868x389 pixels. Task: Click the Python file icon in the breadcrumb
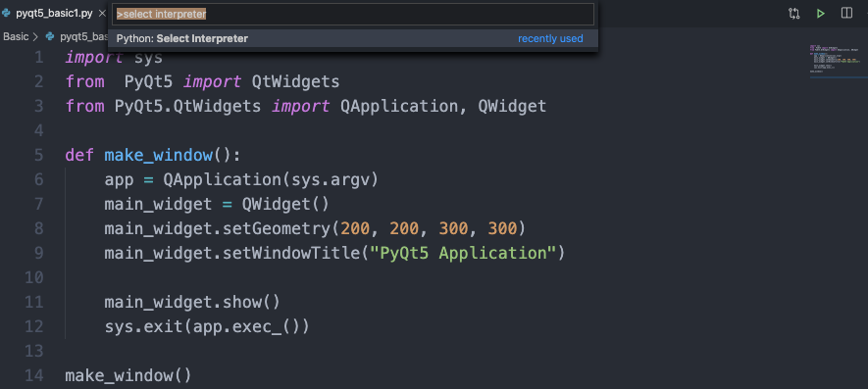click(50, 37)
